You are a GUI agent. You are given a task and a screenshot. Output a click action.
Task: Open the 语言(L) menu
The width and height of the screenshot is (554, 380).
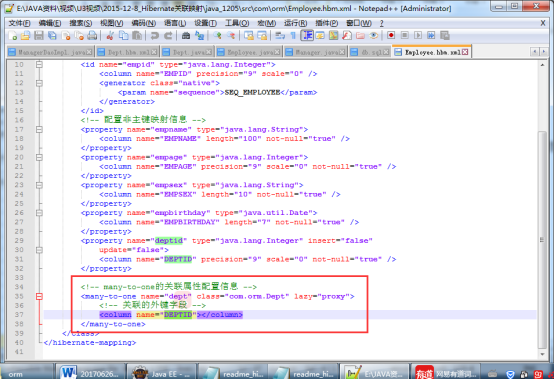tap(175, 23)
